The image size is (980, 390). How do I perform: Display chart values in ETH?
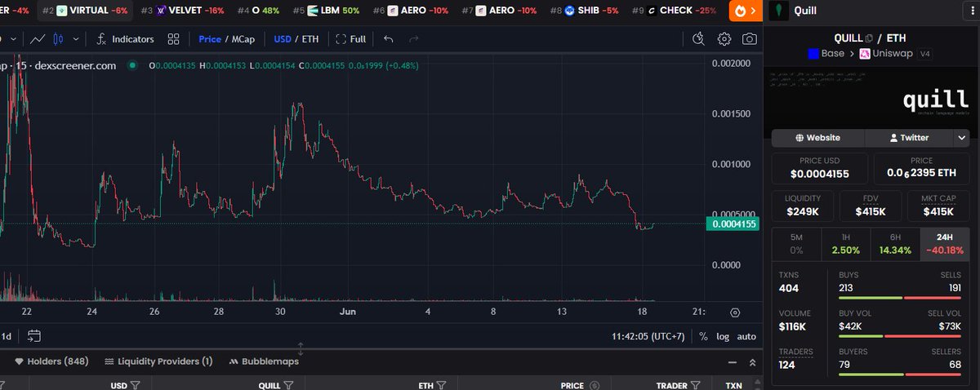click(x=310, y=38)
